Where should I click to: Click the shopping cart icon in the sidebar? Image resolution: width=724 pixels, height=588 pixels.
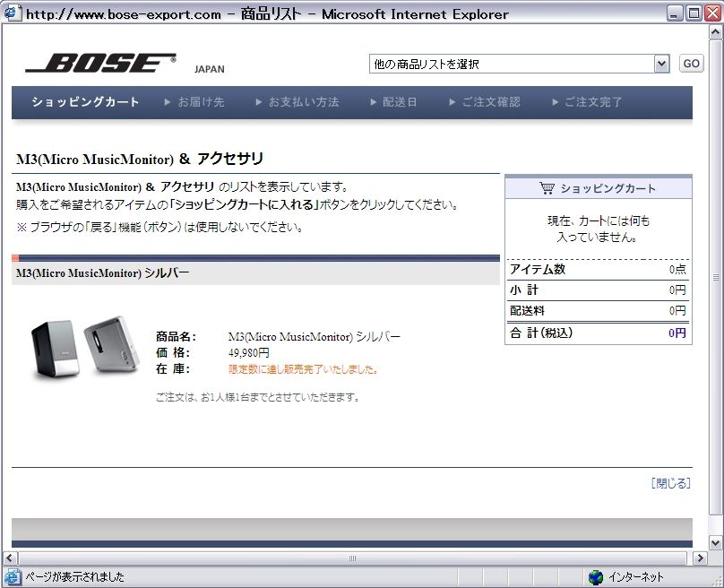(547, 188)
